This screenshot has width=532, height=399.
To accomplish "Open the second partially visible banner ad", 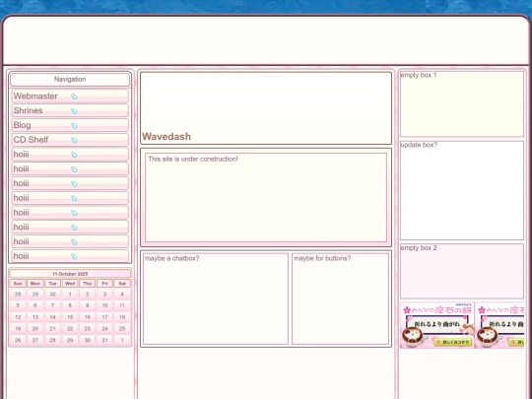I will (x=499, y=325).
